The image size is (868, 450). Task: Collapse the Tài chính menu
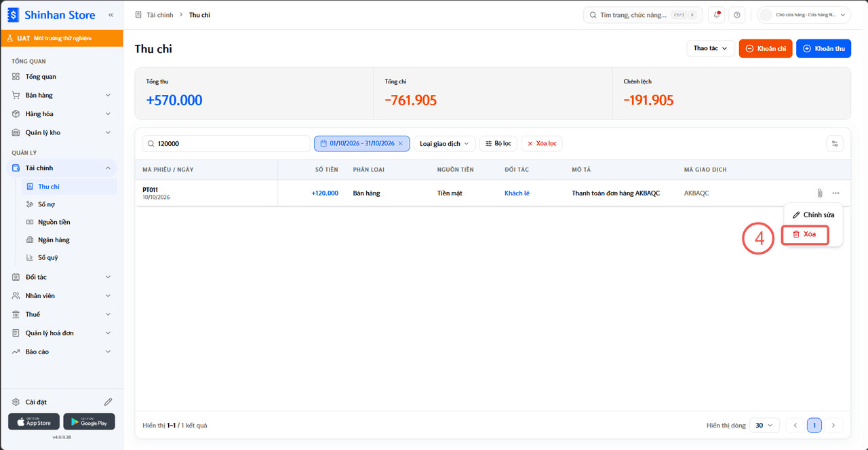(x=62, y=168)
